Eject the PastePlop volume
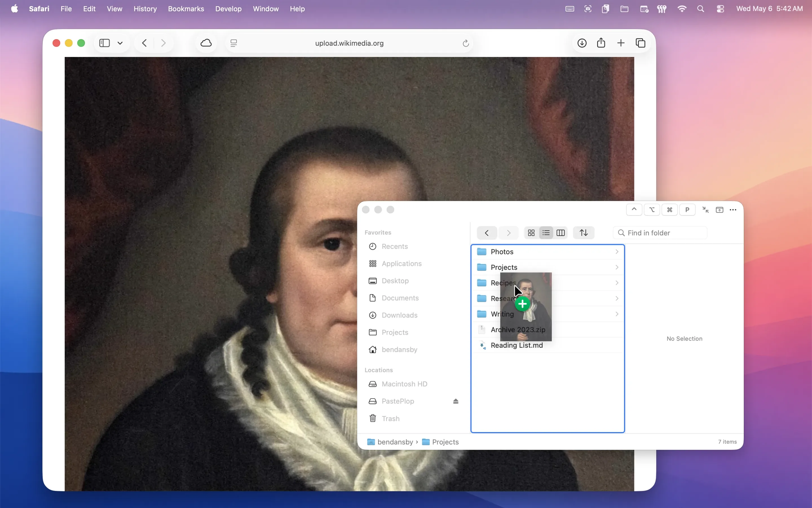This screenshot has width=812, height=508. pos(456,401)
